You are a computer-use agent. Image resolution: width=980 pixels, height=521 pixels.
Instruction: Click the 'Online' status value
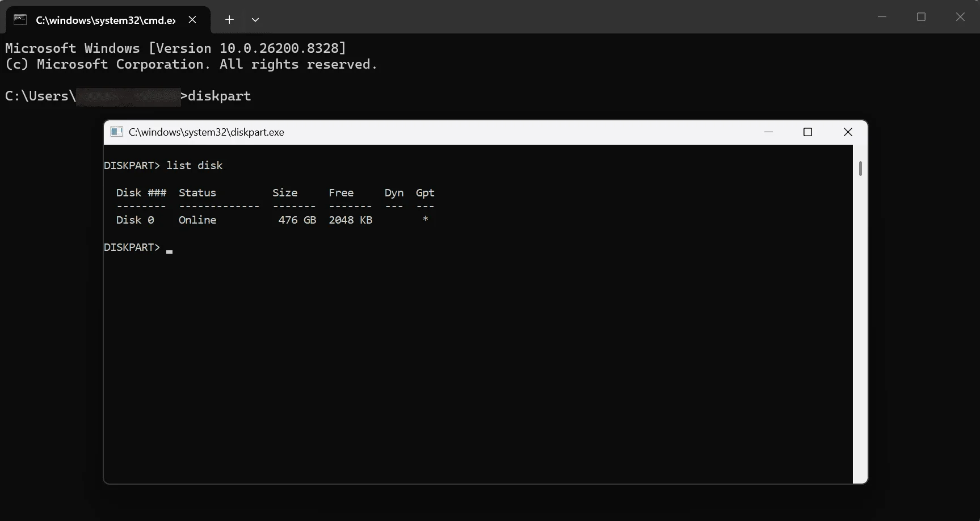coord(197,220)
